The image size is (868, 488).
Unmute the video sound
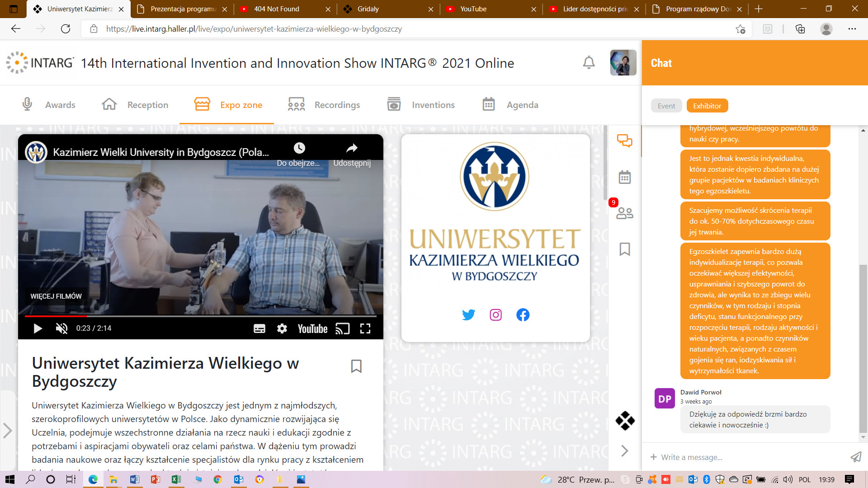click(61, 328)
